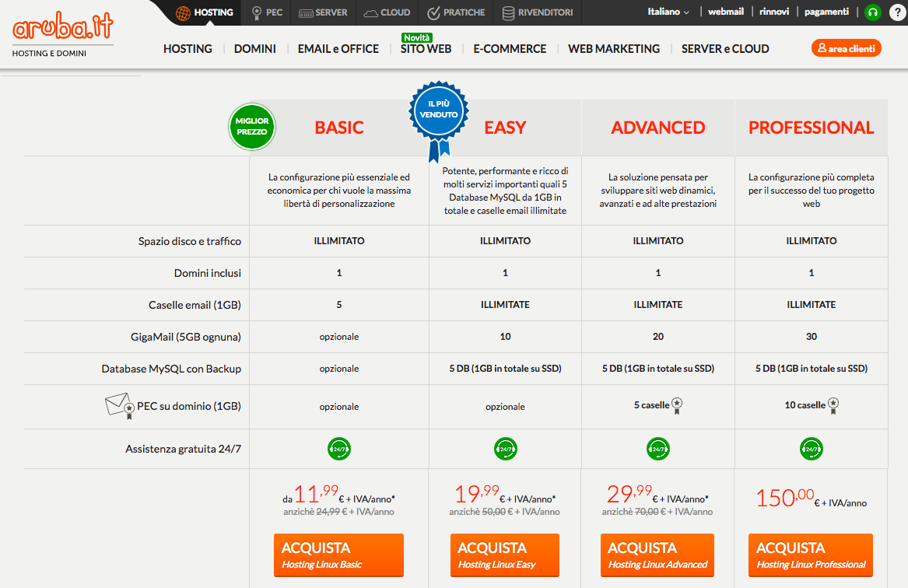The width and height of the screenshot is (908, 588).
Task: Buy Hosting Linux Easy with ACQUISTA
Action: 505,555
